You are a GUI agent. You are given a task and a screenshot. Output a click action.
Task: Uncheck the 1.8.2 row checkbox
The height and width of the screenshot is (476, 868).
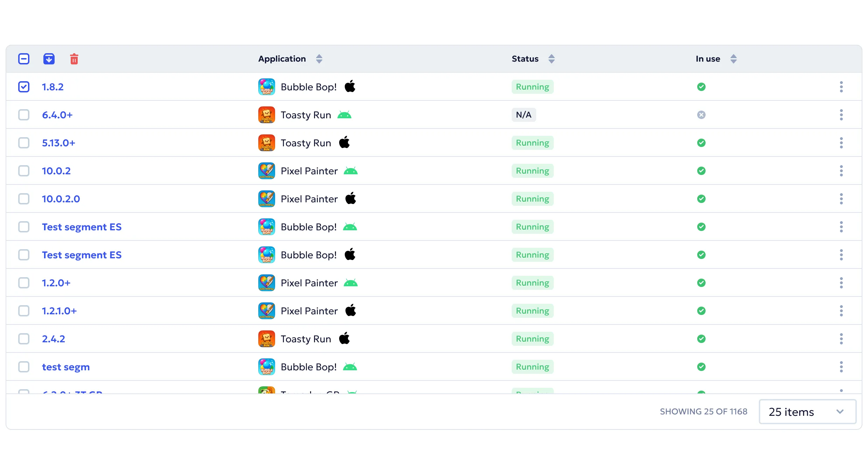(x=24, y=87)
